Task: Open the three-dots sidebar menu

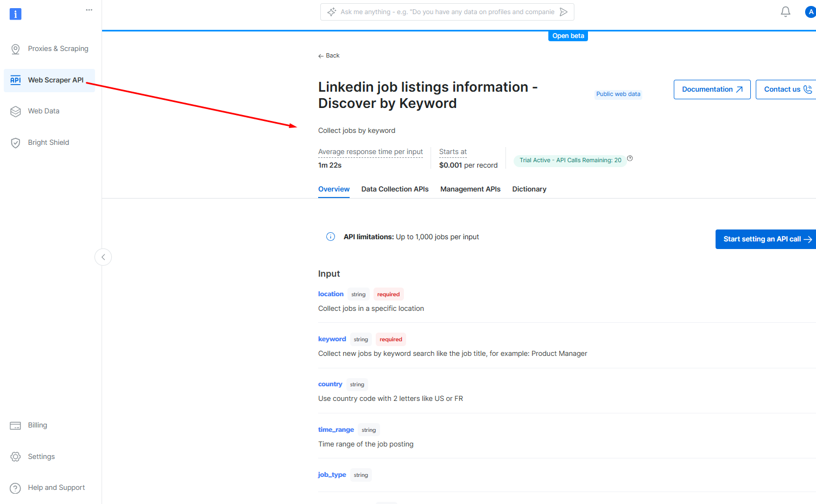Action: (89, 10)
